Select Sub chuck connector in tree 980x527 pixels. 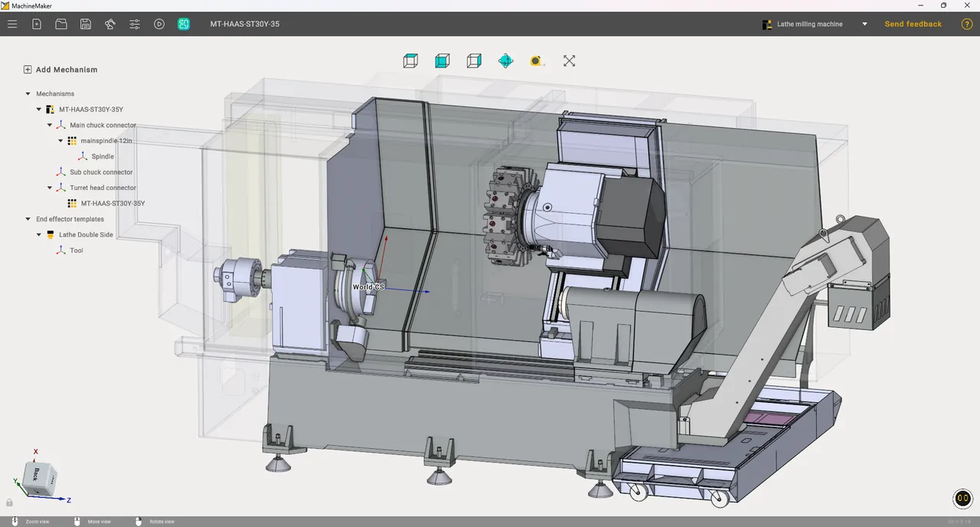tap(101, 172)
